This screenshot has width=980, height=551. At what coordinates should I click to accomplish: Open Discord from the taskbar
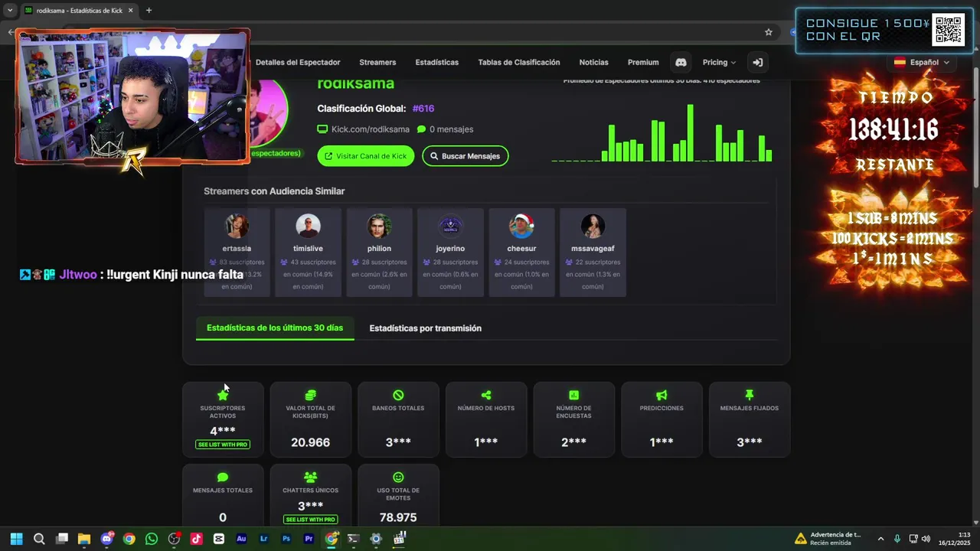(106, 539)
